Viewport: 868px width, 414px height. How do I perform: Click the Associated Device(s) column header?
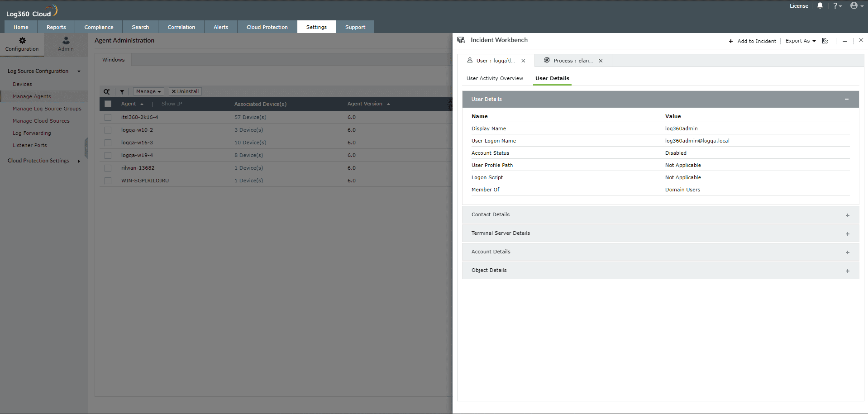click(260, 104)
